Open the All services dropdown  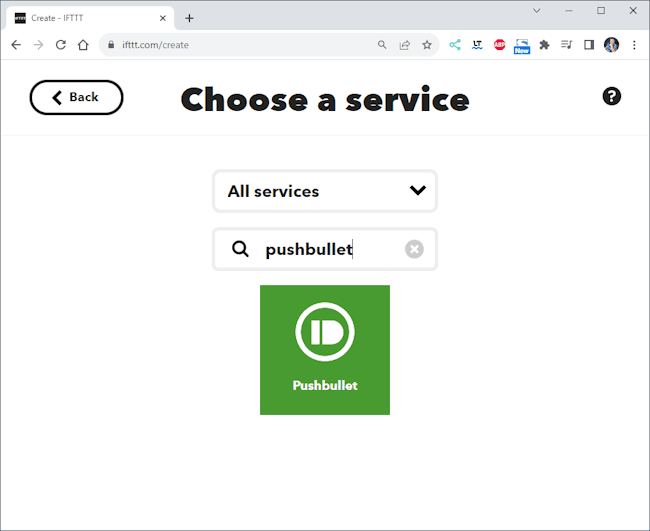point(324,191)
